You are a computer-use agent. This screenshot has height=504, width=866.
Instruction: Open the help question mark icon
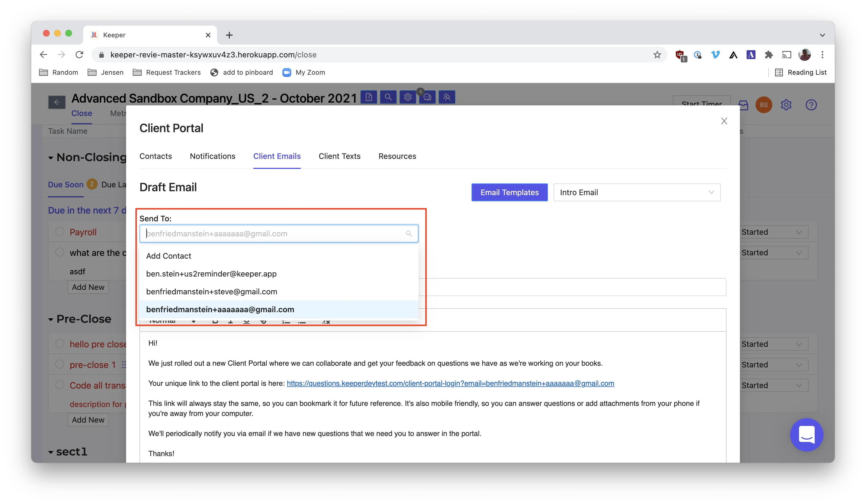tap(811, 105)
